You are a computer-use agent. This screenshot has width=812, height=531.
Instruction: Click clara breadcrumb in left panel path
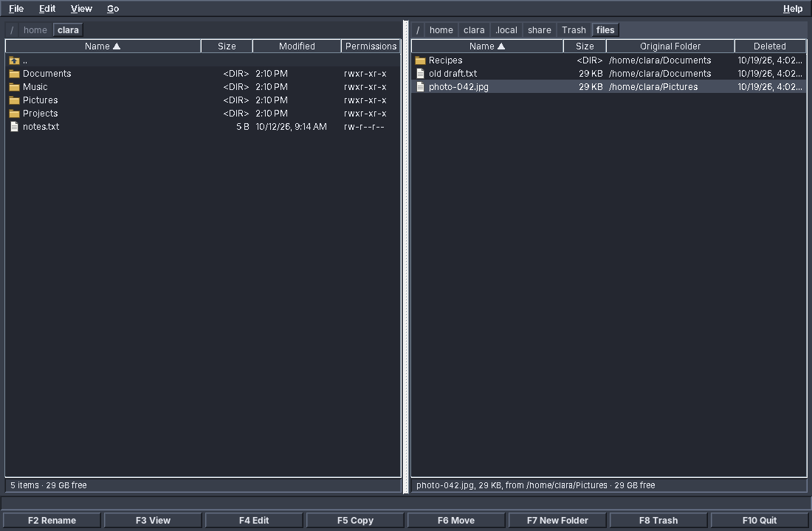(x=69, y=30)
